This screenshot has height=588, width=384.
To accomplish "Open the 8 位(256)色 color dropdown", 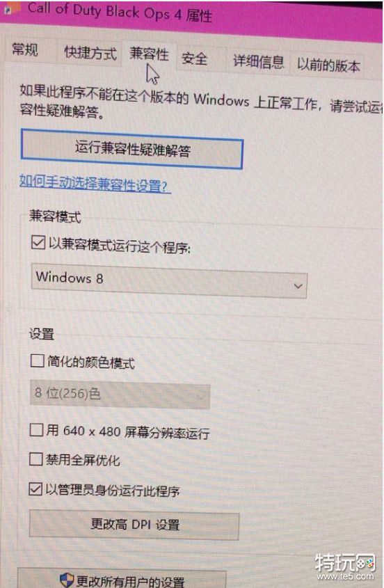I will (120, 395).
